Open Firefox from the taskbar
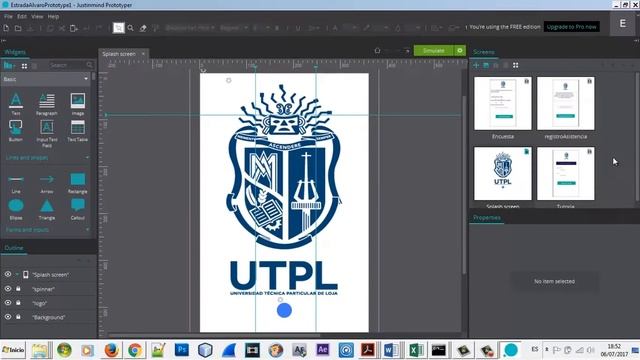 pyautogui.click(x=111, y=350)
